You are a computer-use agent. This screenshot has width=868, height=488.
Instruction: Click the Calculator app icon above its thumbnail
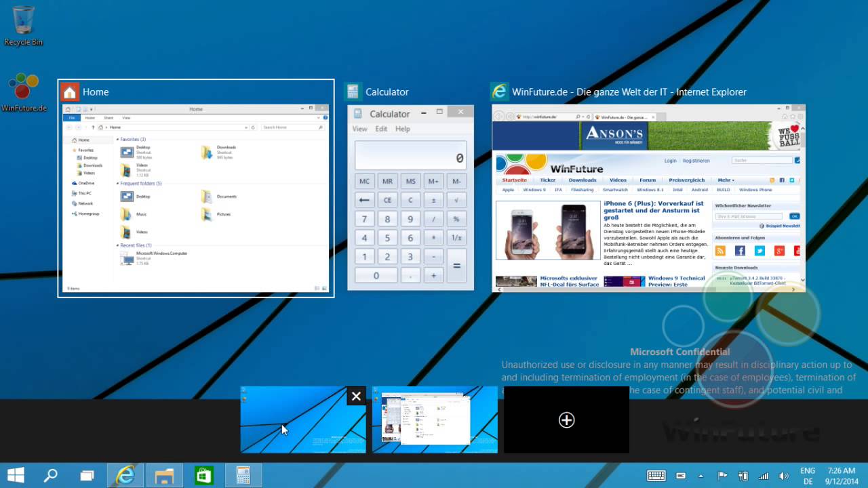tap(353, 91)
